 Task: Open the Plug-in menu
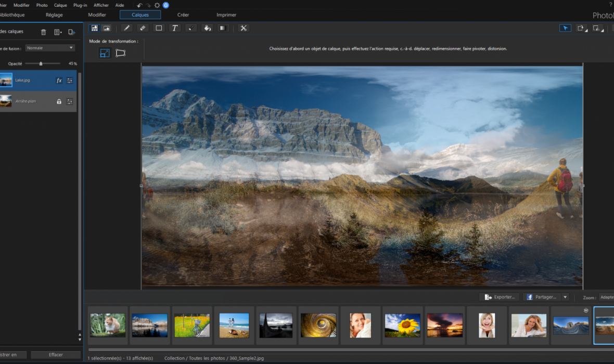click(80, 5)
